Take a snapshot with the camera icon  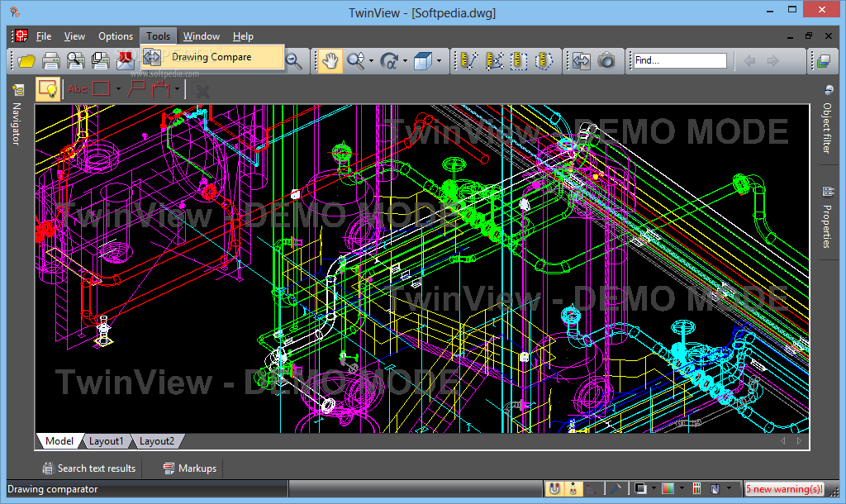tap(606, 60)
